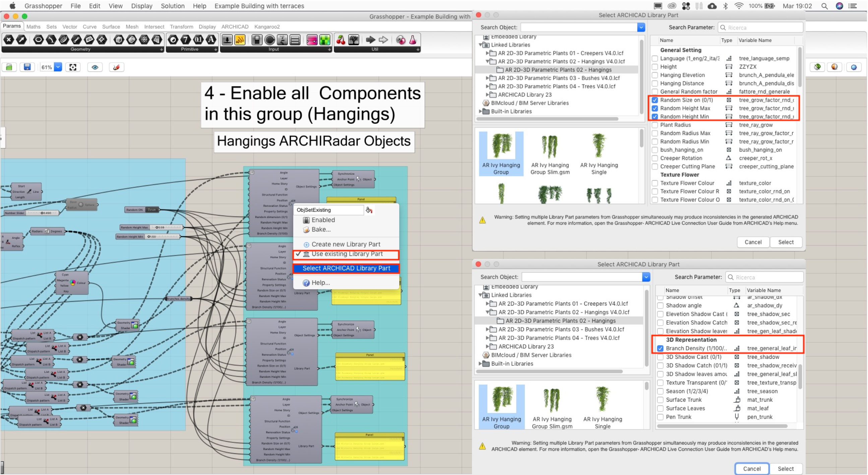Open the Number Slider icon in Input panel
Image resolution: width=868 pixels, height=475 pixels.
228,40
